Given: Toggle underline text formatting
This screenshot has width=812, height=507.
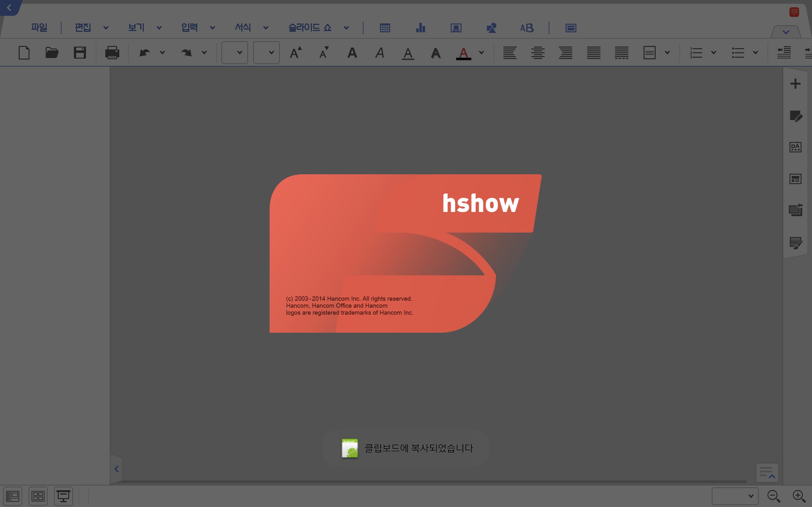Looking at the screenshot, I should click(408, 53).
